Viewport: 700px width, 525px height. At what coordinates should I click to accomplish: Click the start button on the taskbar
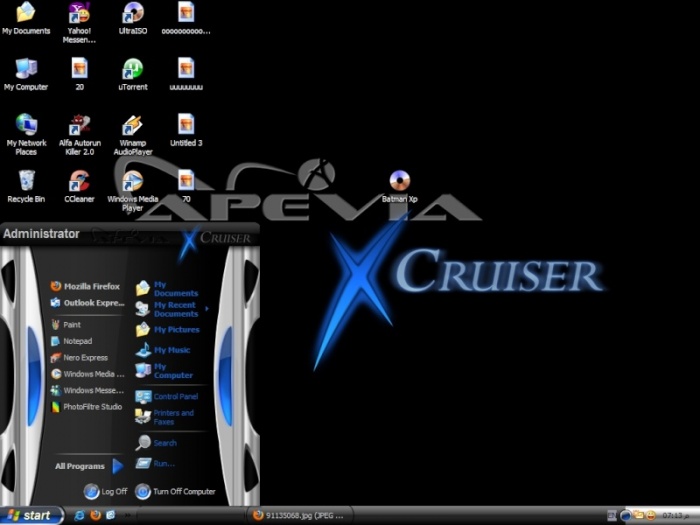[31, 516]
